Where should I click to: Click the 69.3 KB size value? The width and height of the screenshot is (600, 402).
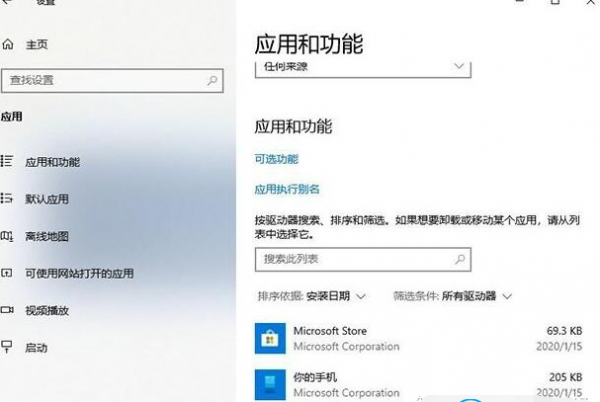pyautogui.click(x=564, y=331)
